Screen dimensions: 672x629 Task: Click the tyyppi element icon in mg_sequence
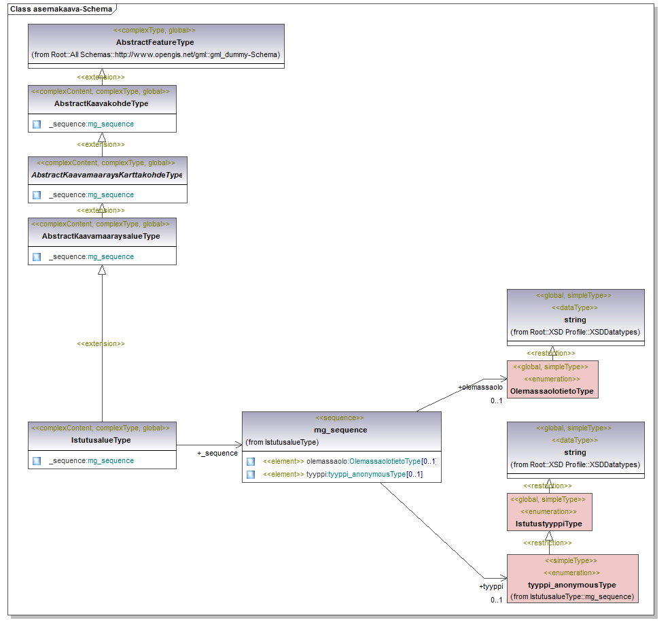[251, 475]
